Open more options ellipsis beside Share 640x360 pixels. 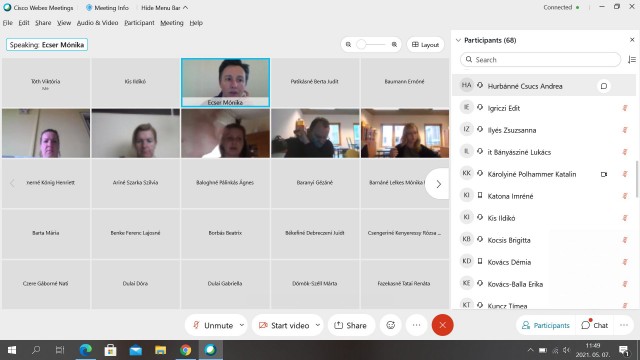click(x=416, y=325)
